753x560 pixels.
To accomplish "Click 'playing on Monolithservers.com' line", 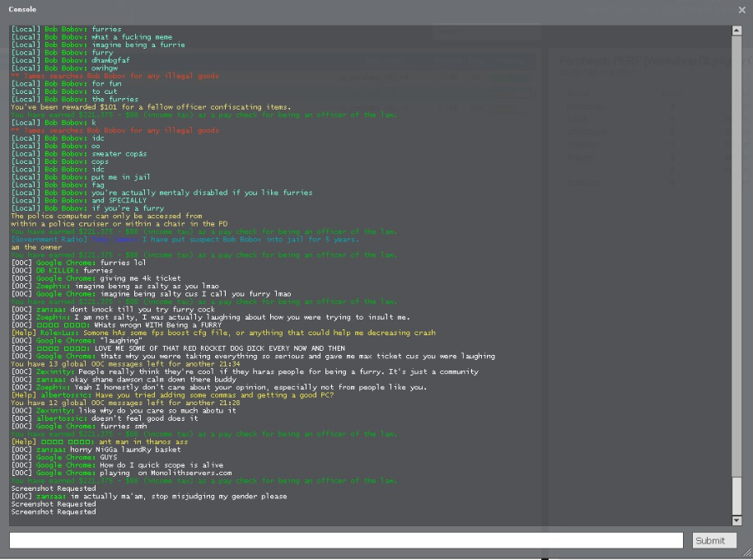I will 121,473.
